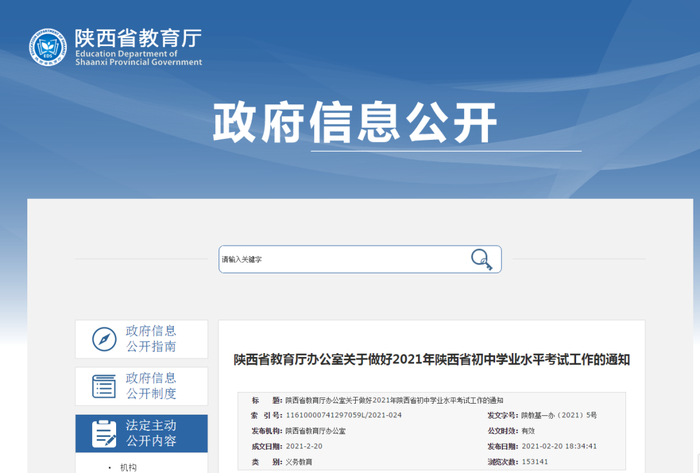Click the 政府信息公开 banner heading
Viewport: 700px width, 473px height.
[x=355, y=122]
